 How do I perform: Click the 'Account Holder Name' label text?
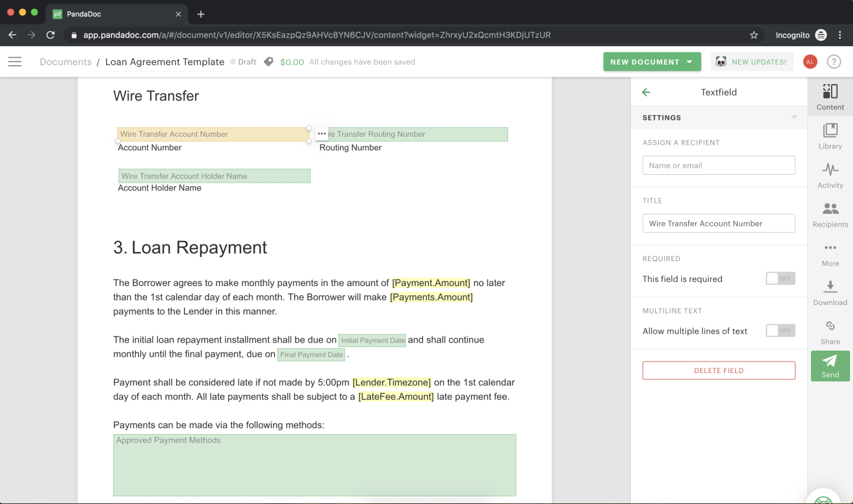(160, 187)
